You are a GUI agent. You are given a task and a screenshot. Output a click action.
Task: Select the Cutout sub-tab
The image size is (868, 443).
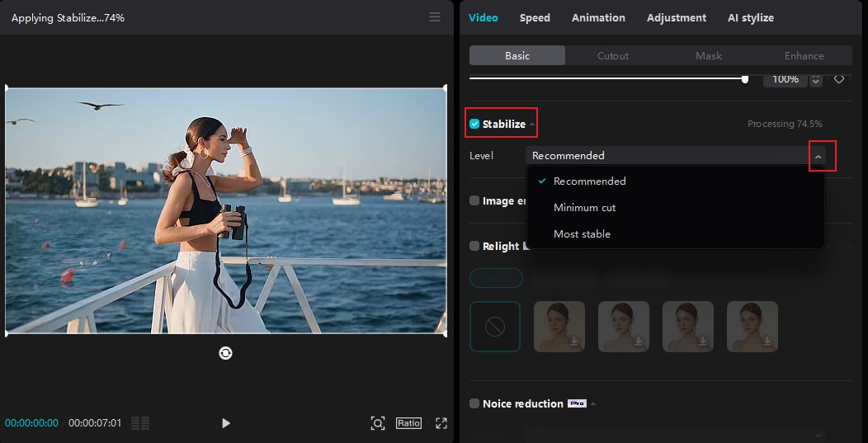coord(613,56)
